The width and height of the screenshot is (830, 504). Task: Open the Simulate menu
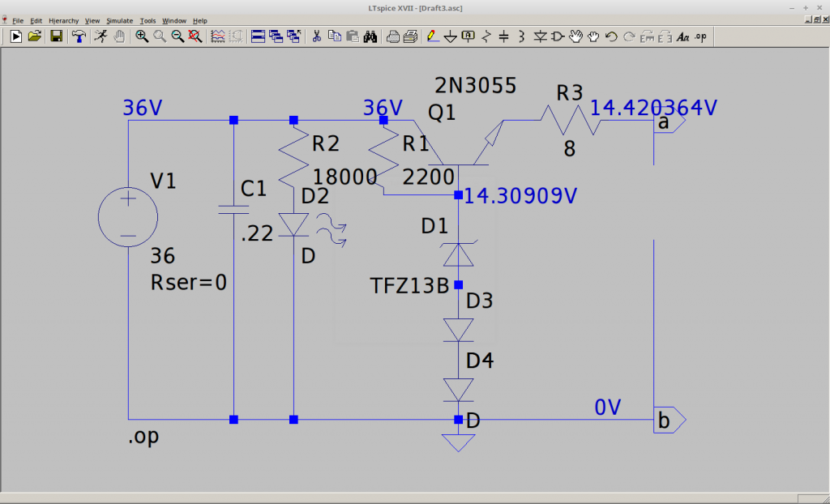point(119,20)
